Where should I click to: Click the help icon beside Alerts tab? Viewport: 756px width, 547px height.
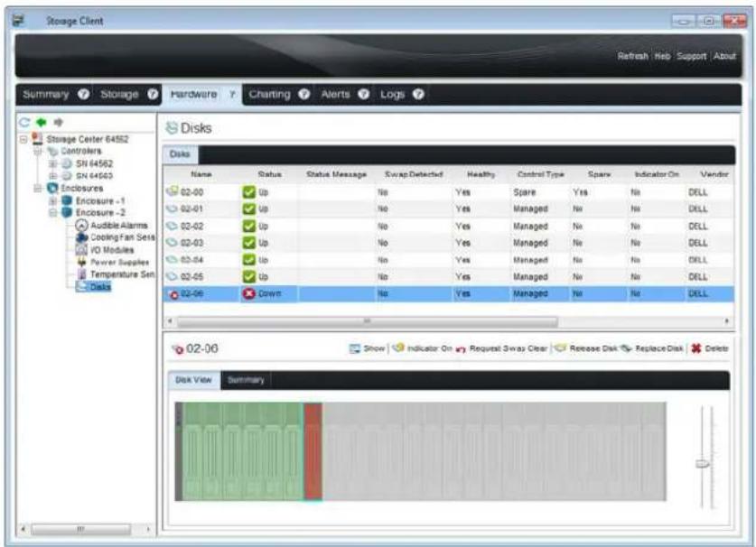363,94
